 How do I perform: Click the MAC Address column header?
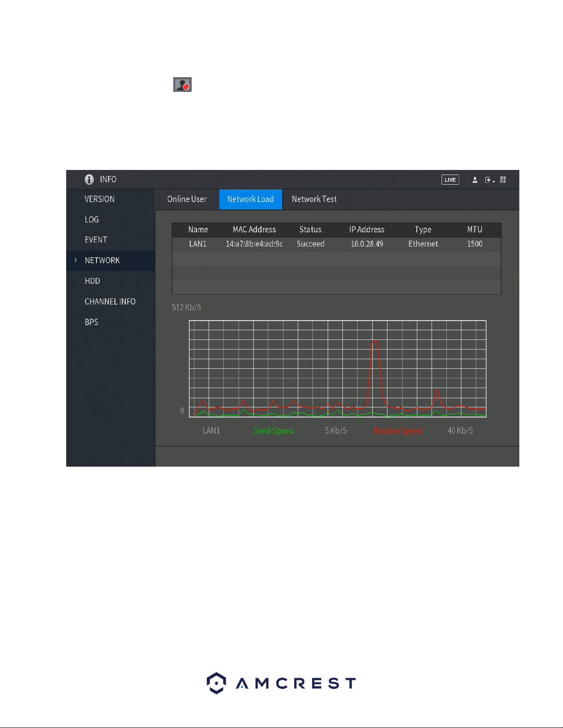[x=254, y=230]
